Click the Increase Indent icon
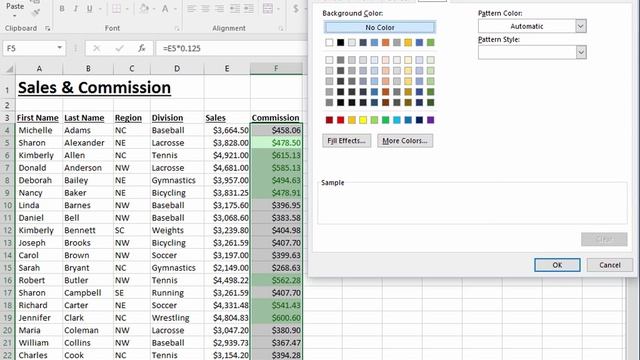This screenshot has height=360, width=640. (249, 9)
